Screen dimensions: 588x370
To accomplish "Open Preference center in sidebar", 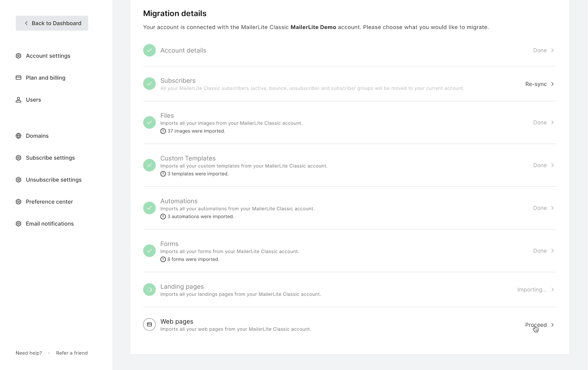I will [49, 202].
